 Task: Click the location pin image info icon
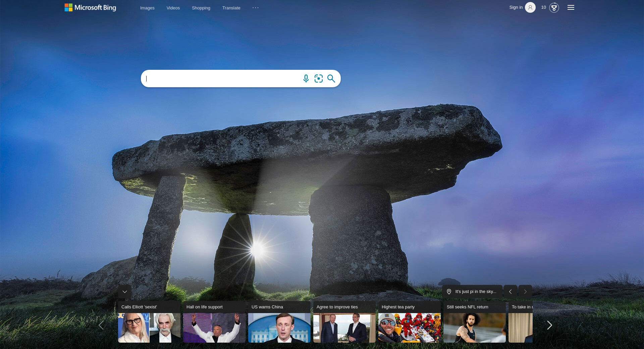click(x=449, y=292)
